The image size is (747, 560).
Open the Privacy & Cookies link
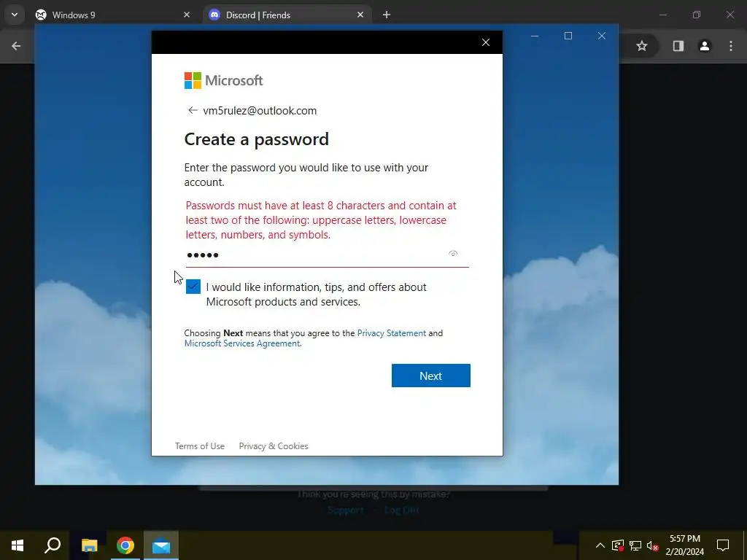(x=274, y=446)
